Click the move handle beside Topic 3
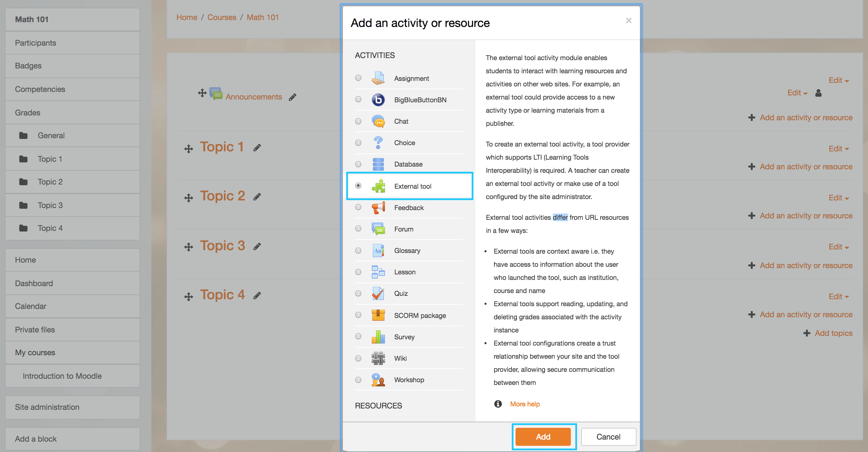This screenshot has width=868, height=452. (x=189, y=247)
